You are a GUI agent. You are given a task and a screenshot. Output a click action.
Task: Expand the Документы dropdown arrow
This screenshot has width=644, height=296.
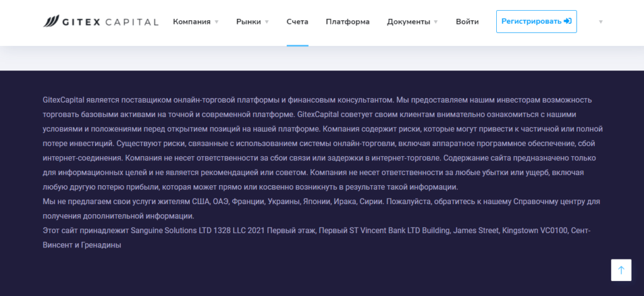pyautogui.click(x=436, y=22)
